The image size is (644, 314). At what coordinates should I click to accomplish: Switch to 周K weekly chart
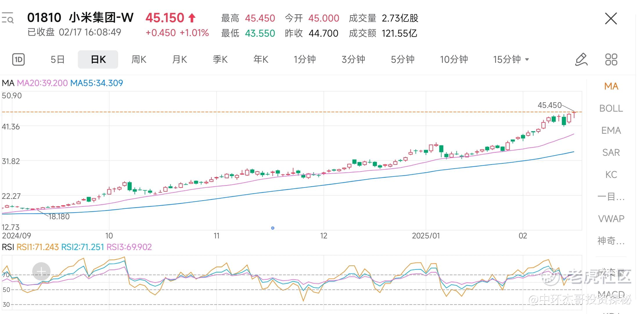(x=139, y=60)
